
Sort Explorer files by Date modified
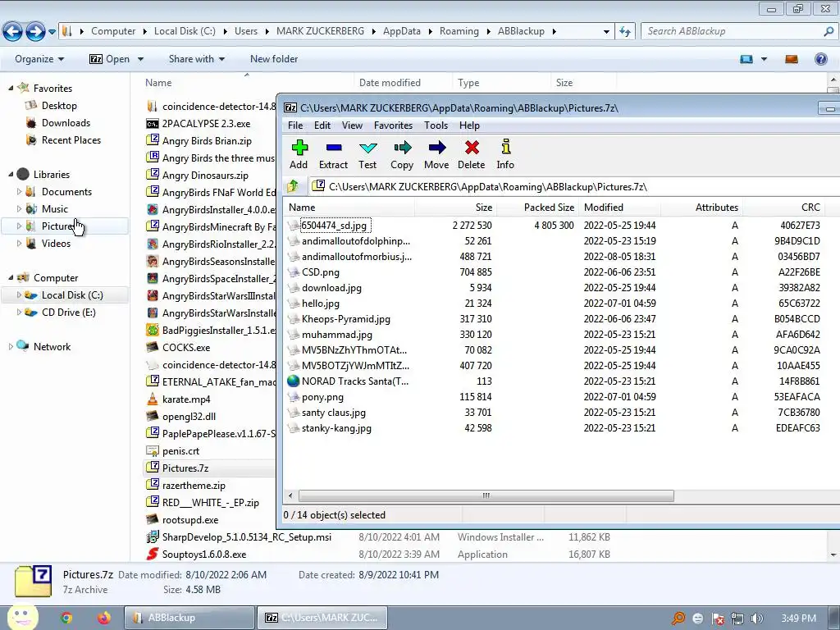pyautogui.click(x=402, y=83)
